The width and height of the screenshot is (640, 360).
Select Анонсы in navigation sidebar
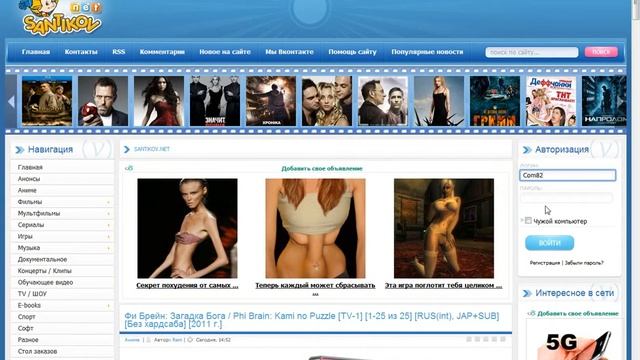(29, 179)
